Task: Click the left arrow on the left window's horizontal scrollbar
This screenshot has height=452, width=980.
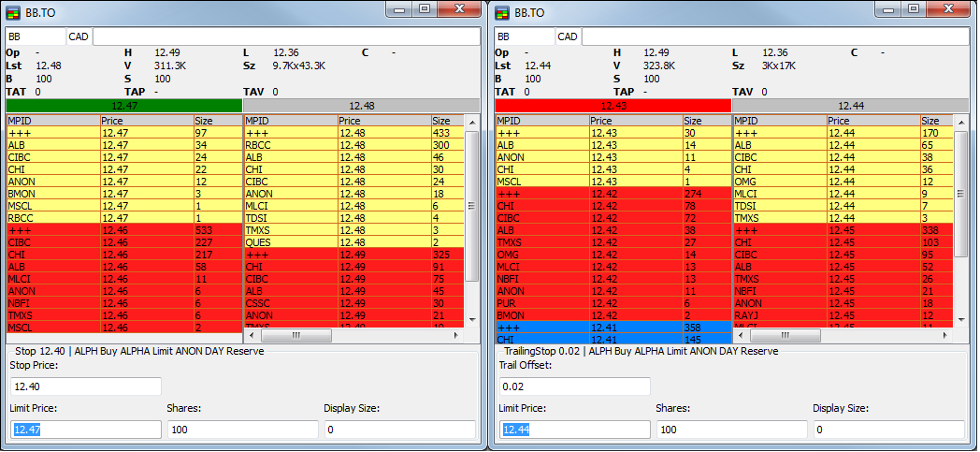Action: pos(252,335)
